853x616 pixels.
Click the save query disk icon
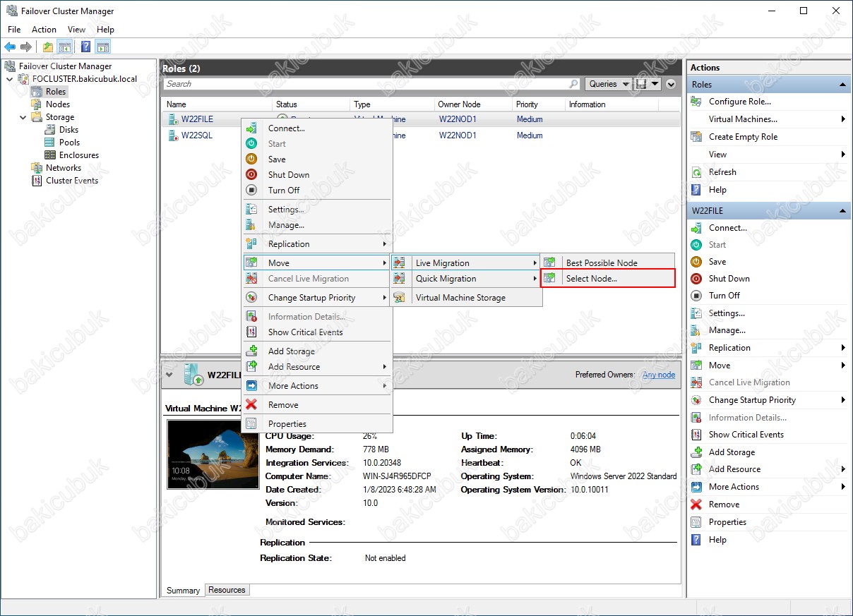[642, 84]
